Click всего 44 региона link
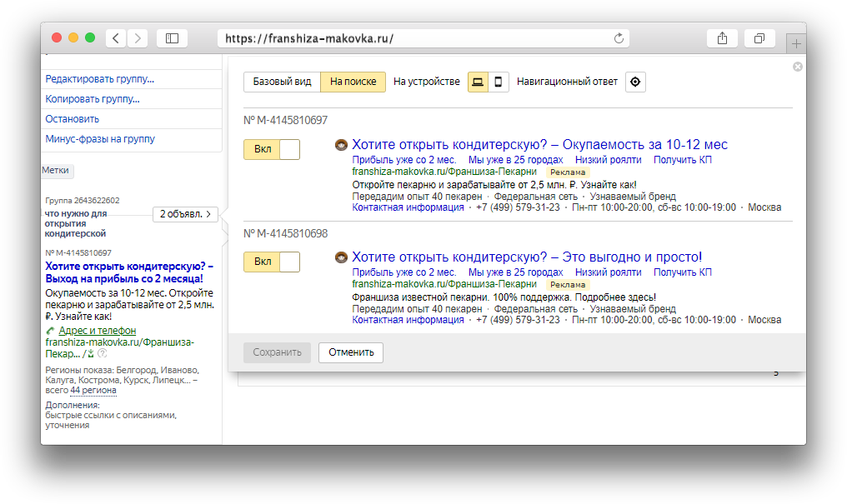847x504 pixels. [x=93, y=390]
